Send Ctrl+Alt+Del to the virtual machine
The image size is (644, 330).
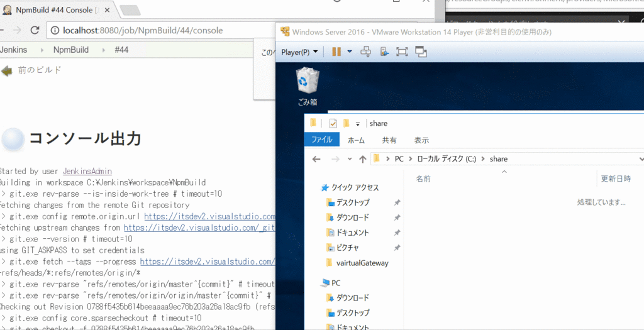point(365,52)
